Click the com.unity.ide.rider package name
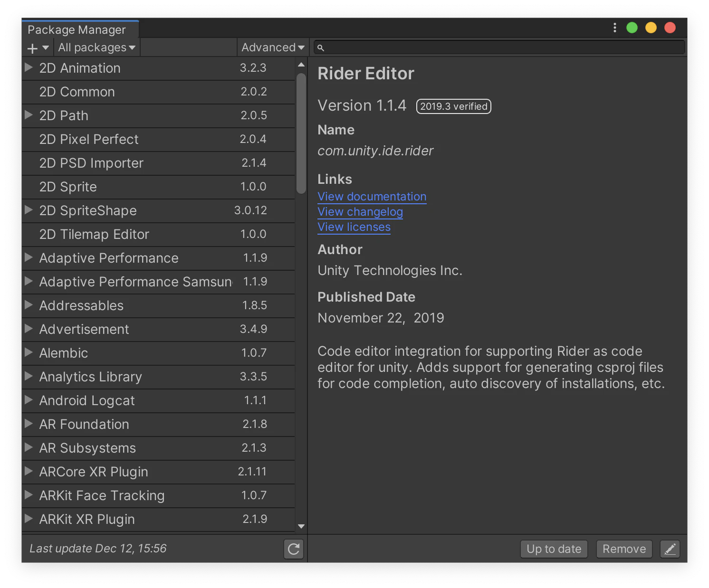 click(375, 151)
